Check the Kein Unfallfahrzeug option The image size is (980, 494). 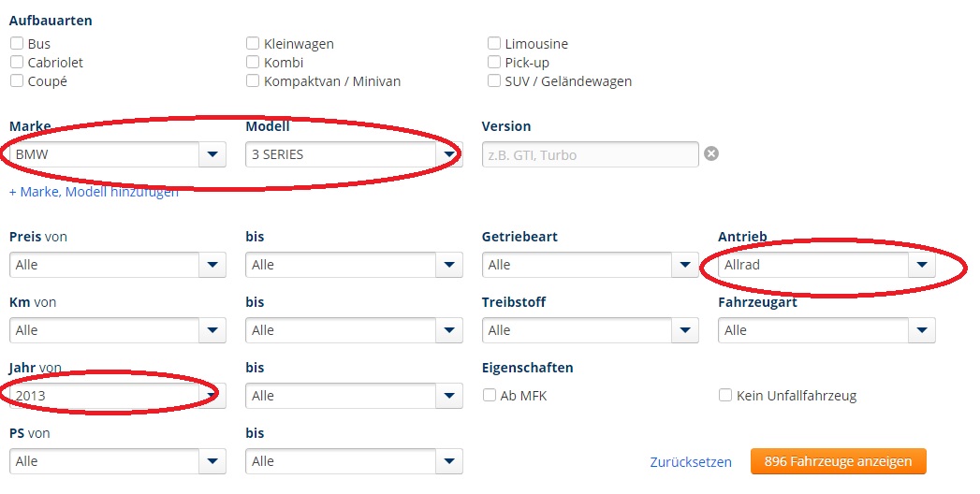pos(724,396)
